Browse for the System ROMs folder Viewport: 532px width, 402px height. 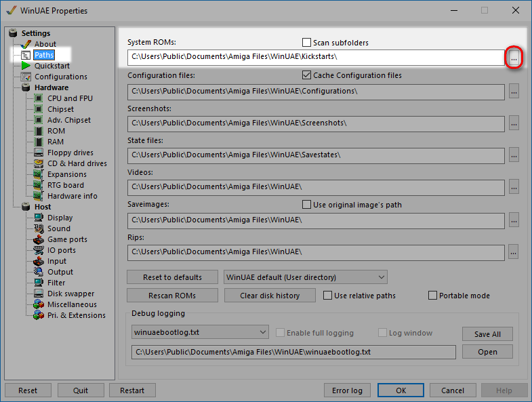(x=514, y=58)
